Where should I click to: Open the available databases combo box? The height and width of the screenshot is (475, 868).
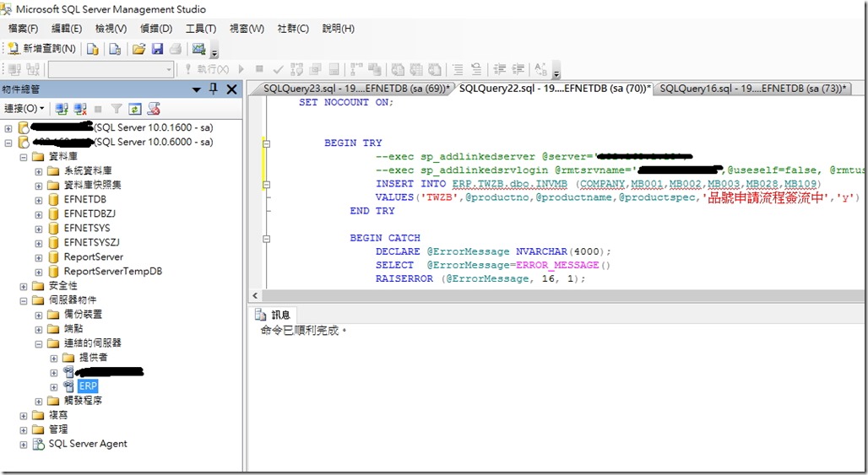click(111, 69)
